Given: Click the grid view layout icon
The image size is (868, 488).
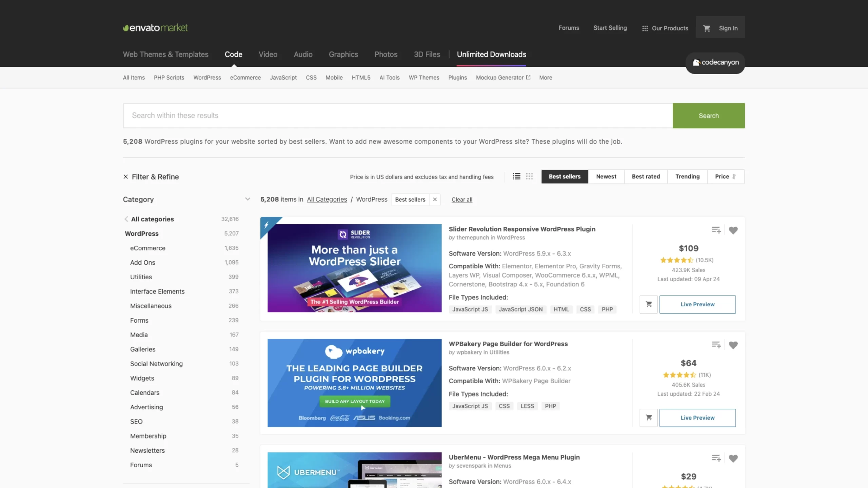Looking at the screenshot, I should pos(529,176).
